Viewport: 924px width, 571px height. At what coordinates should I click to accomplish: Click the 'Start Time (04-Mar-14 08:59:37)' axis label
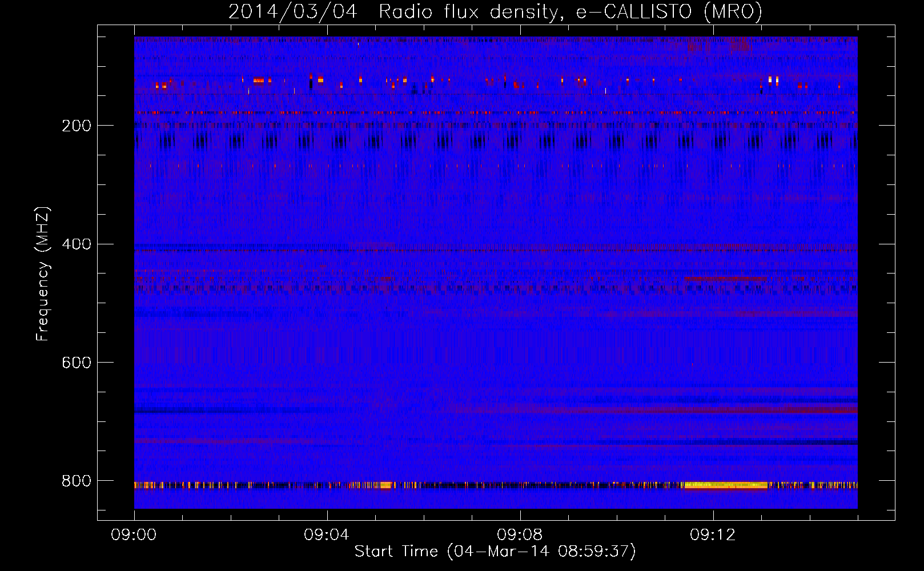click(495, 552)
